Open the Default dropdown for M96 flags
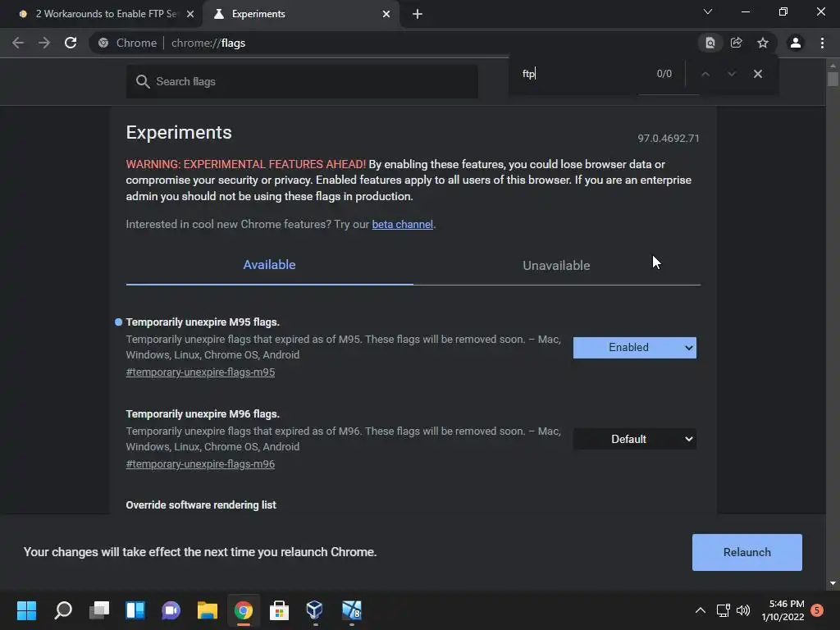 [634, 440]
